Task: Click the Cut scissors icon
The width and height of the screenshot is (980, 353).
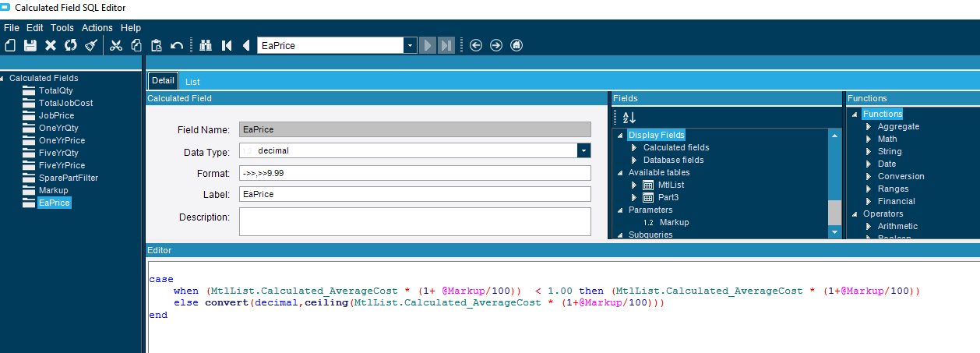Action: point(116,45)
